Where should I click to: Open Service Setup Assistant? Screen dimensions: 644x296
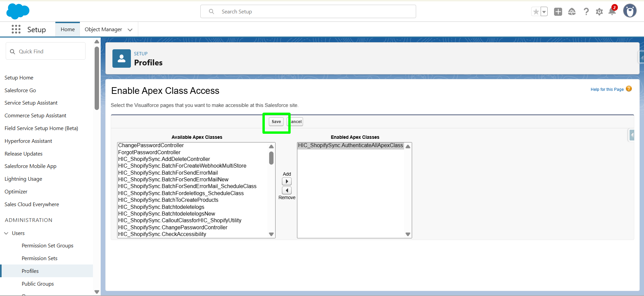[31, 103]
